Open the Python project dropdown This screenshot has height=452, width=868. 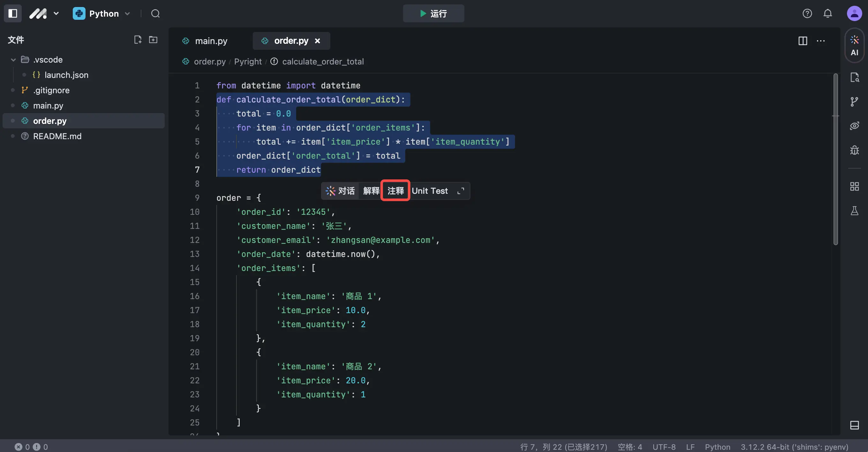101,13
